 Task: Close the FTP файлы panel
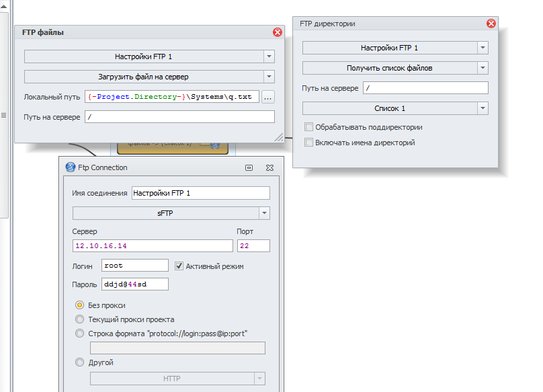click(x=278, y=32)
